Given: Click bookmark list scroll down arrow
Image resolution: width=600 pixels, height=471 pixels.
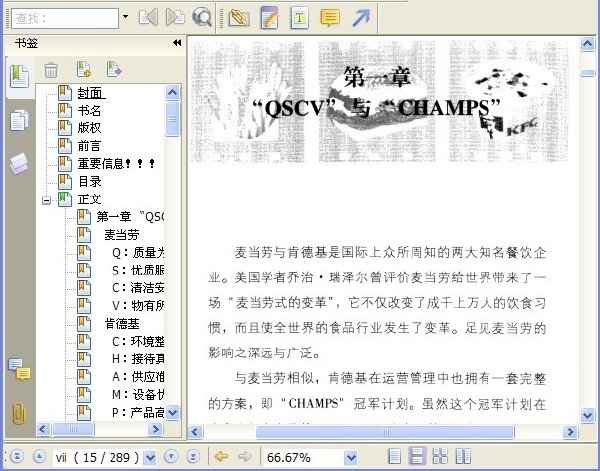Looking at the screenshot, I should 173,412.
